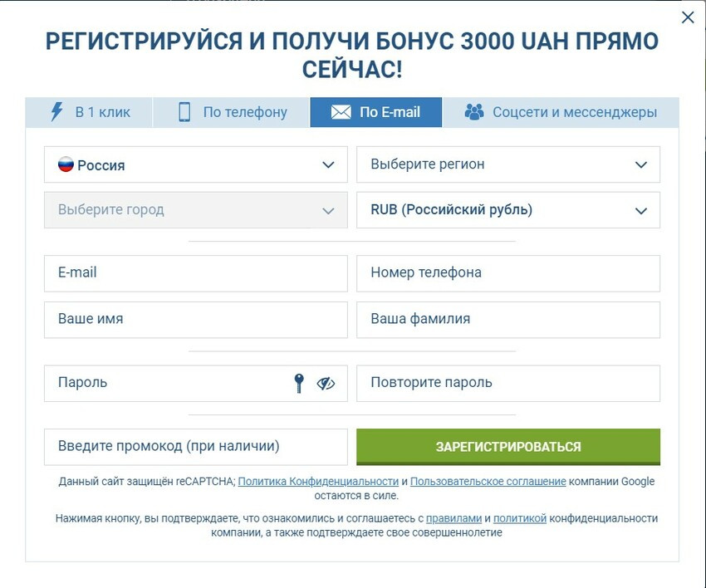
Task: Select the По E-mail tab
Action: pyautogui.click(x=376, y=112)
